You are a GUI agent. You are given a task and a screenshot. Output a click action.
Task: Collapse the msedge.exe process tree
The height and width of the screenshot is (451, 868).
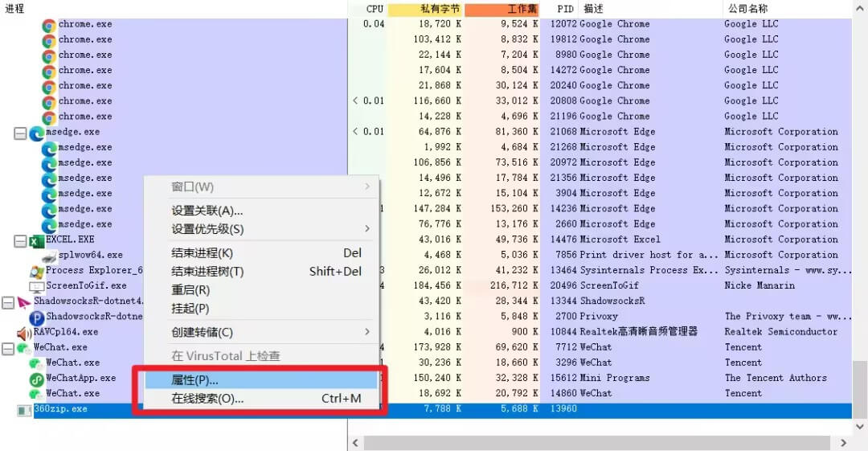20,133
